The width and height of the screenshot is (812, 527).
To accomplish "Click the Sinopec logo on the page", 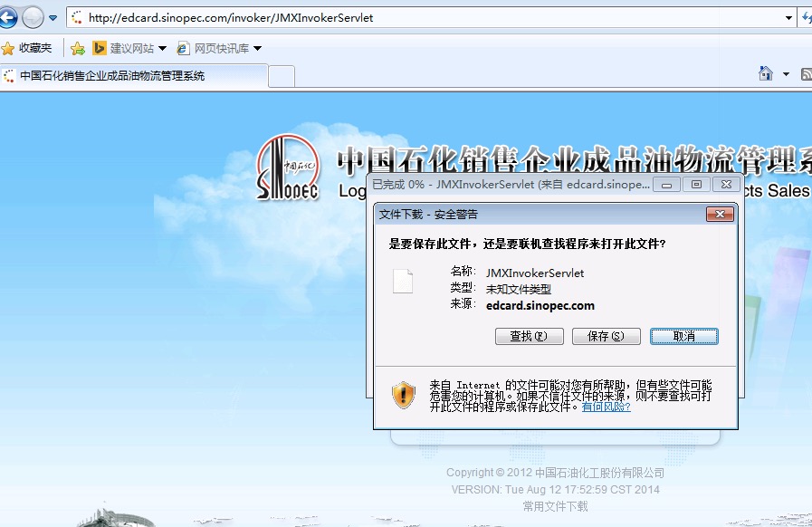I will click(288, 168).
